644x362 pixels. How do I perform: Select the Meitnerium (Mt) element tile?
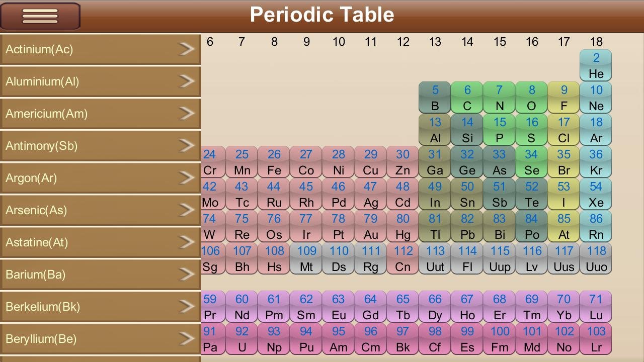coord(306,258)
